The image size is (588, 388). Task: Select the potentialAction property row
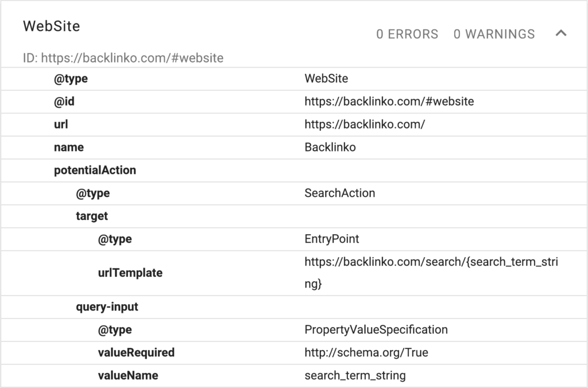coord(95,170)
